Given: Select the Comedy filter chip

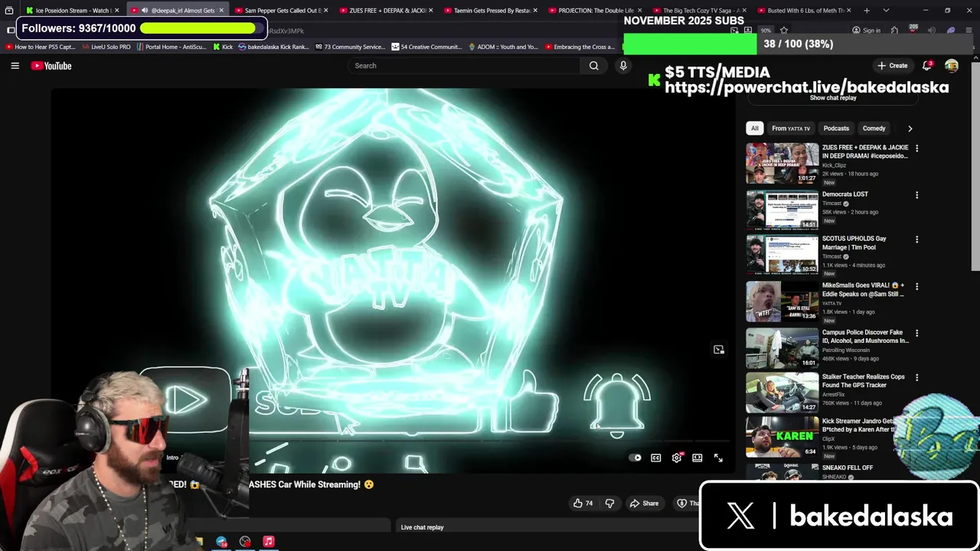Looking at the screenshot, I should [x=874, y=129].
